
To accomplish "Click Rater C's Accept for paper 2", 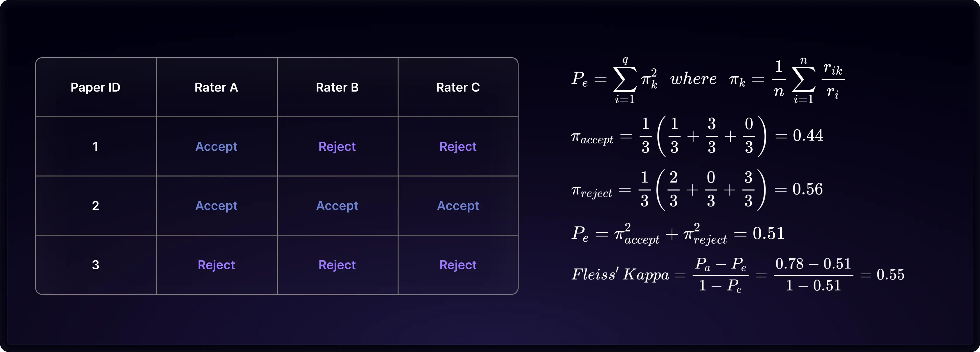I will click(x=458, y=206).
